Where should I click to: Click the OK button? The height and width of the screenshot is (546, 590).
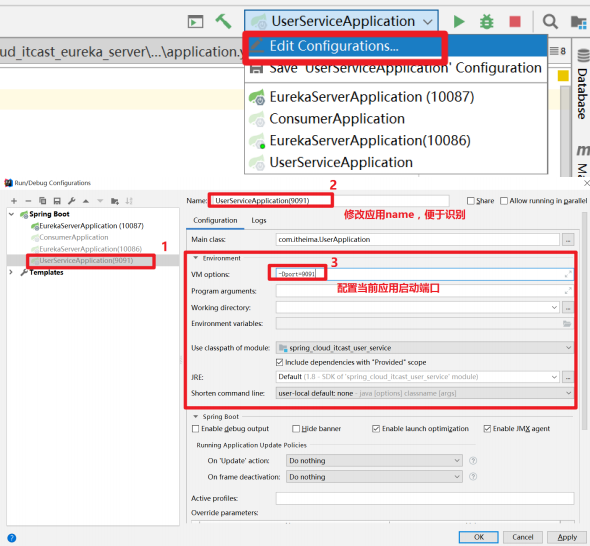479,537
